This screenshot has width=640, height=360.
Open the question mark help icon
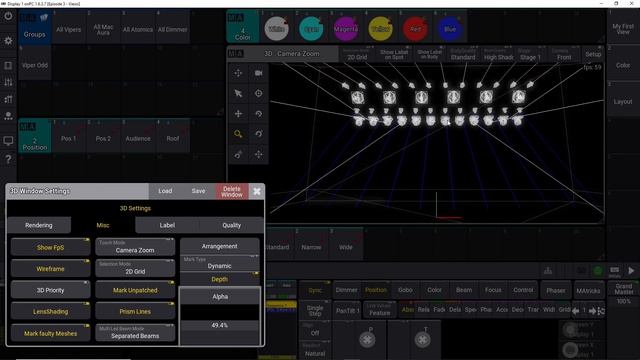[8, 159]
